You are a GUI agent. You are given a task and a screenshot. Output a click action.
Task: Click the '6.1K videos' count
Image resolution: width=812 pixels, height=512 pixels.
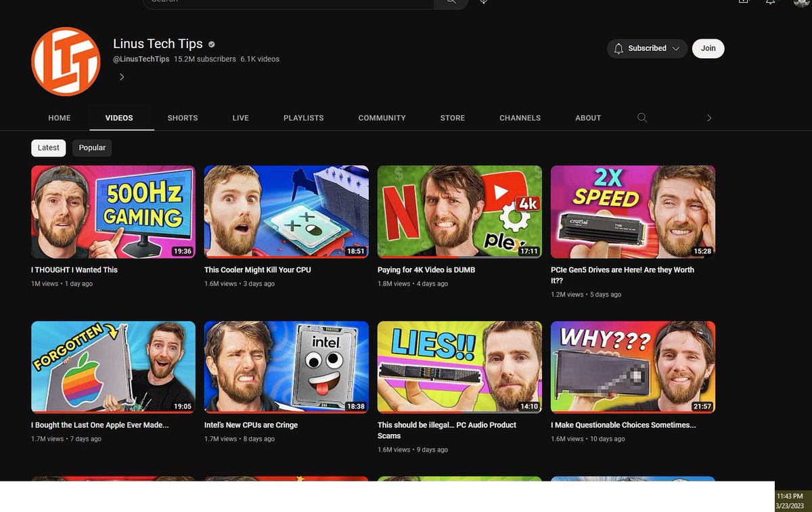click(x=260, y=60)
